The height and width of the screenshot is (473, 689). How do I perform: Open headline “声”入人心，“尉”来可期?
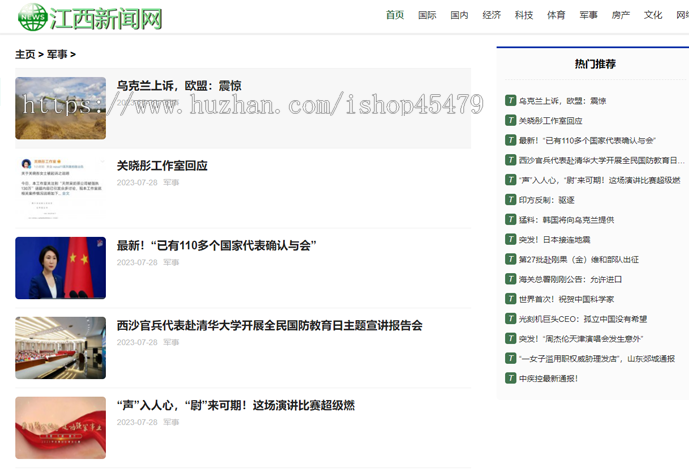pos(236,405)
